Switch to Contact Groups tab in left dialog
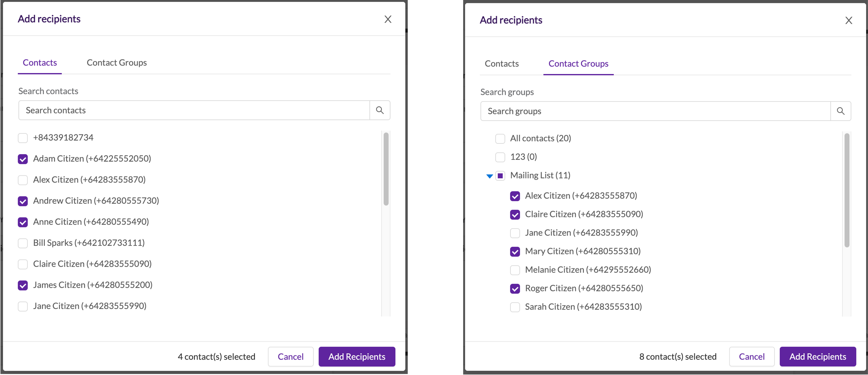Screen dimensions: 868x375 pyautogui.click(x=117, y=63)
